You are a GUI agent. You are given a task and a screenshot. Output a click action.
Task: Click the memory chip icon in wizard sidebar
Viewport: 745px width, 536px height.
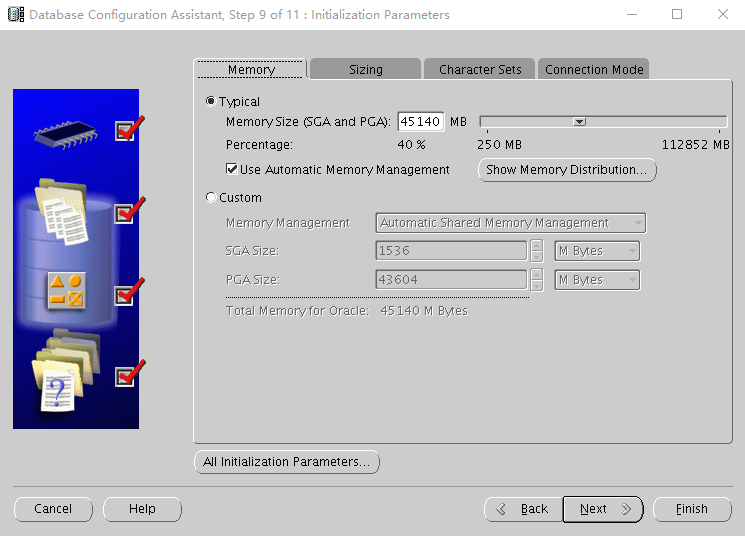tap(66, 134)
